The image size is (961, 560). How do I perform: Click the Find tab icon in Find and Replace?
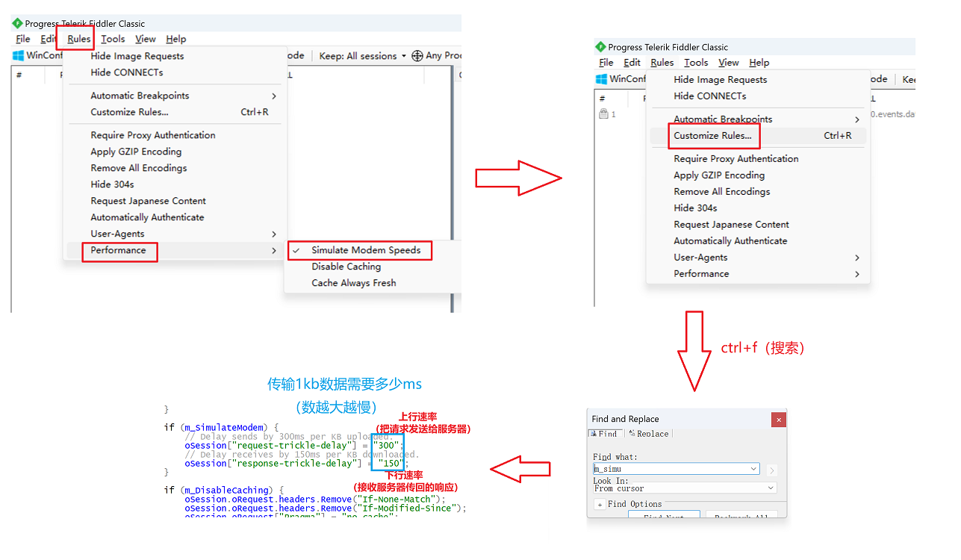click(x=594, y=433)
